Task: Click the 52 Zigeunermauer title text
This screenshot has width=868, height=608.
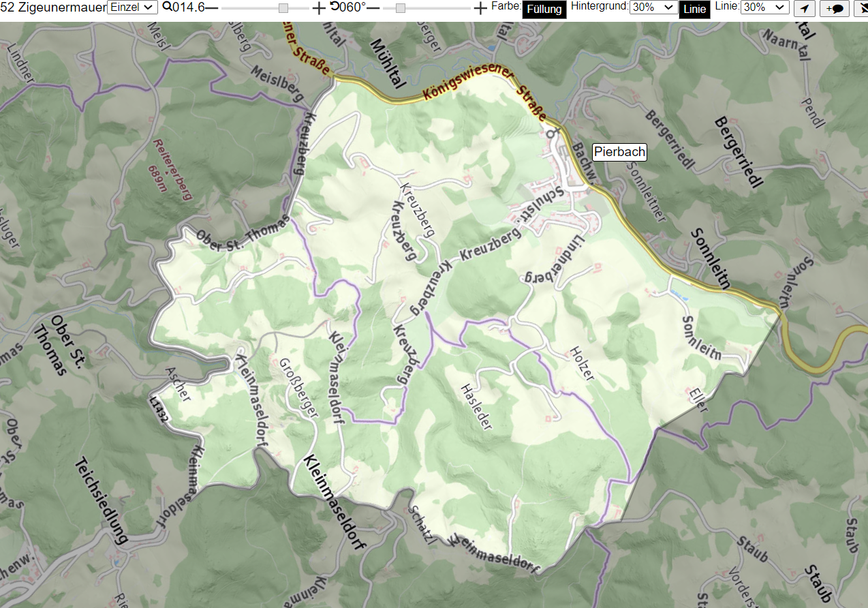Action: click(54, 8)
